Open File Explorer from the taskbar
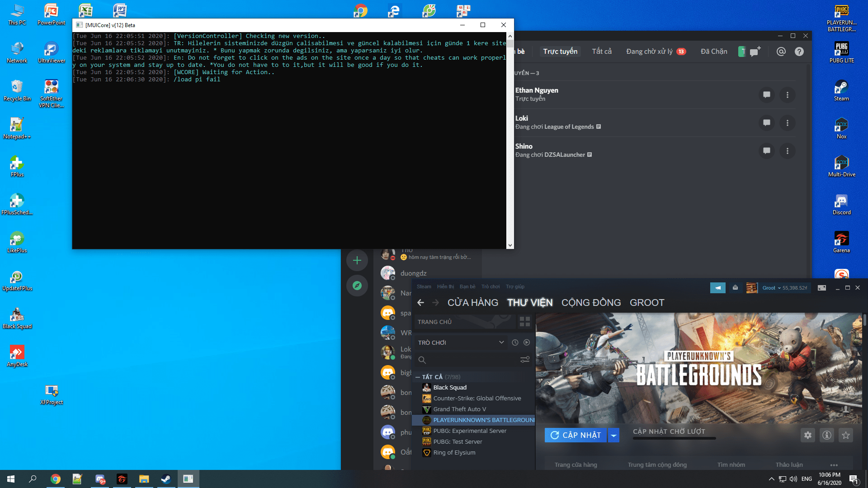The image size is (868, 488). click(x=144, y=479)
